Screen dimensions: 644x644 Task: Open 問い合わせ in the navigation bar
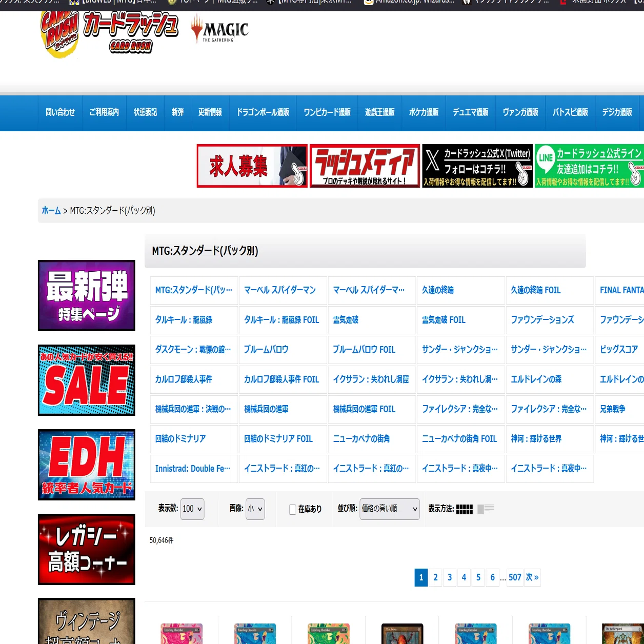60,112
